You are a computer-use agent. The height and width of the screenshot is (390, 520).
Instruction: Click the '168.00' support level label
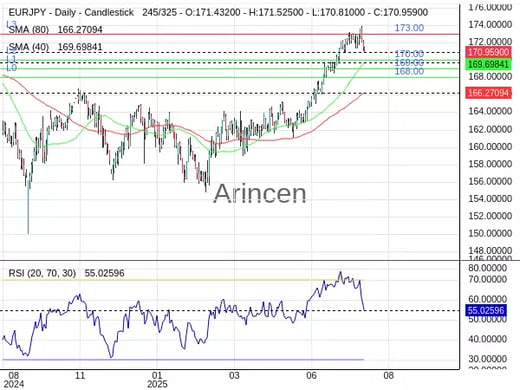[x=409, y=71]
